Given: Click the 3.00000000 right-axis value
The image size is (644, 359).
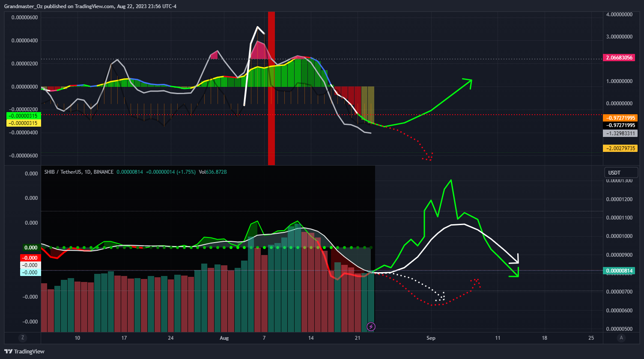Looking at the screenshot, I should (x=619, y=37).
